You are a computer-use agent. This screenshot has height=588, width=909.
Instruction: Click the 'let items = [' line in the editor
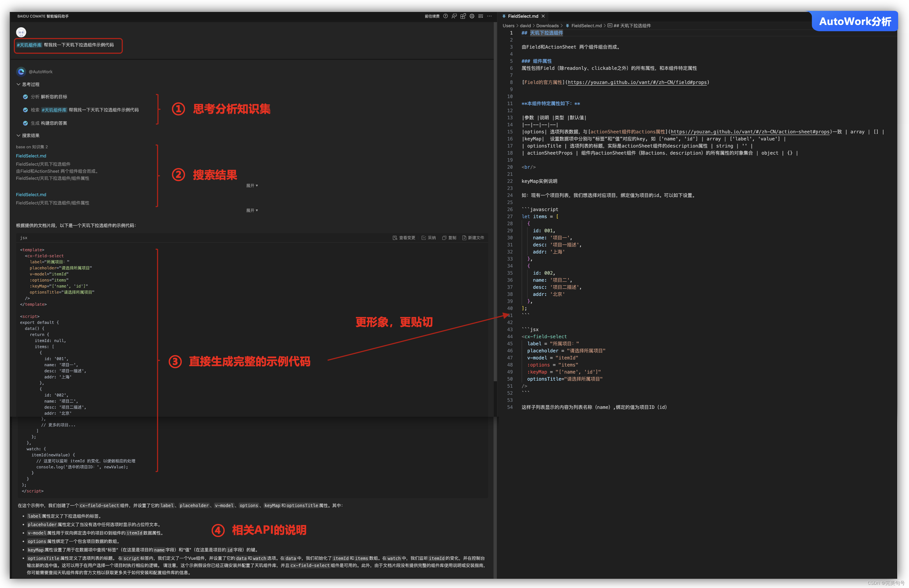tap(540, 216)
